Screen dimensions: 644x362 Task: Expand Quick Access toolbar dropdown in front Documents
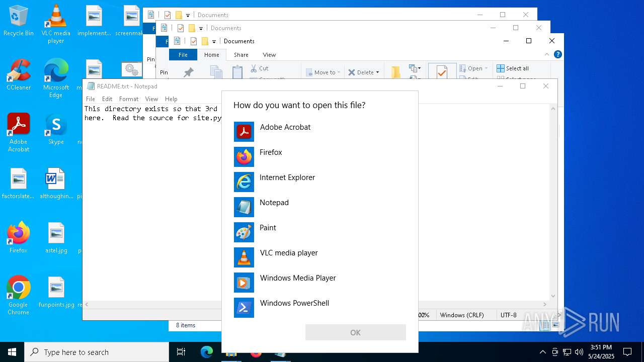pyautogui.click(x=214, y=41)
